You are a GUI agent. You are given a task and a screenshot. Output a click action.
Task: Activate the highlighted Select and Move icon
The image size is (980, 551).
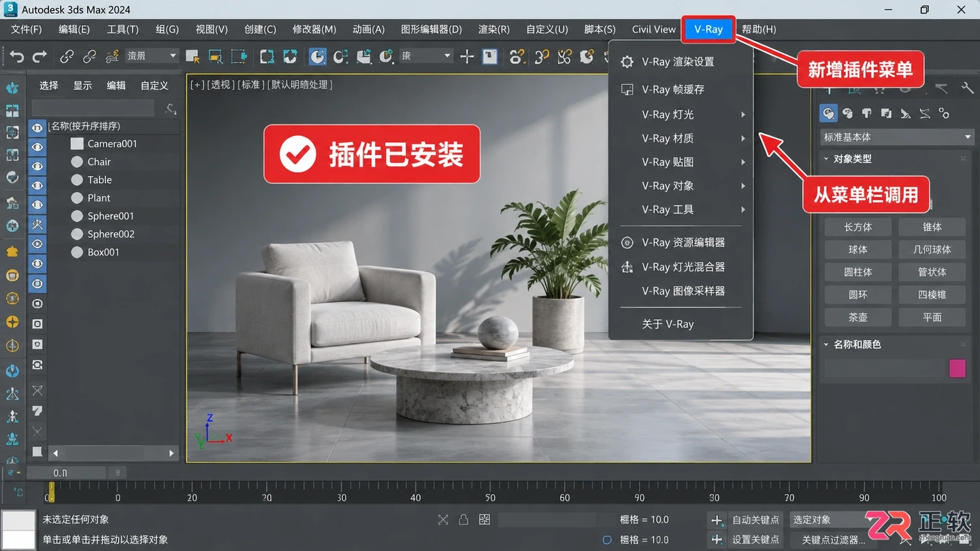(318, 56)
